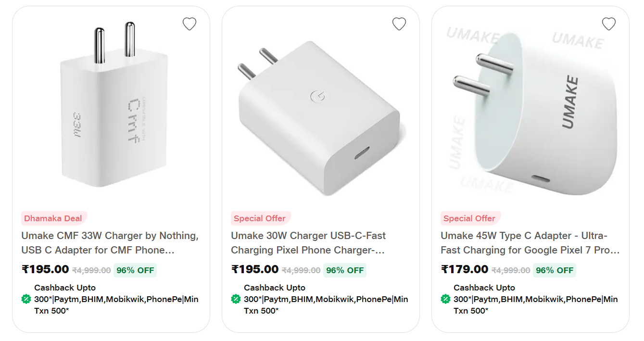Click 96% OFF badge on CMF charger
The width and height of the screenshot is (644, 341).
pos(135,270)
